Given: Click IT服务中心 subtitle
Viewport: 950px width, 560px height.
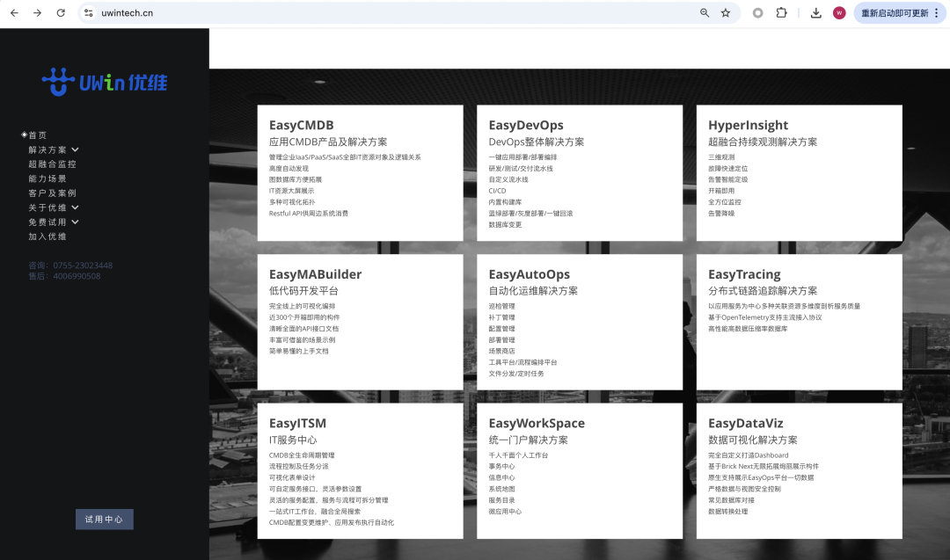Looking at the screenshot, I should [x=293, y=440].
